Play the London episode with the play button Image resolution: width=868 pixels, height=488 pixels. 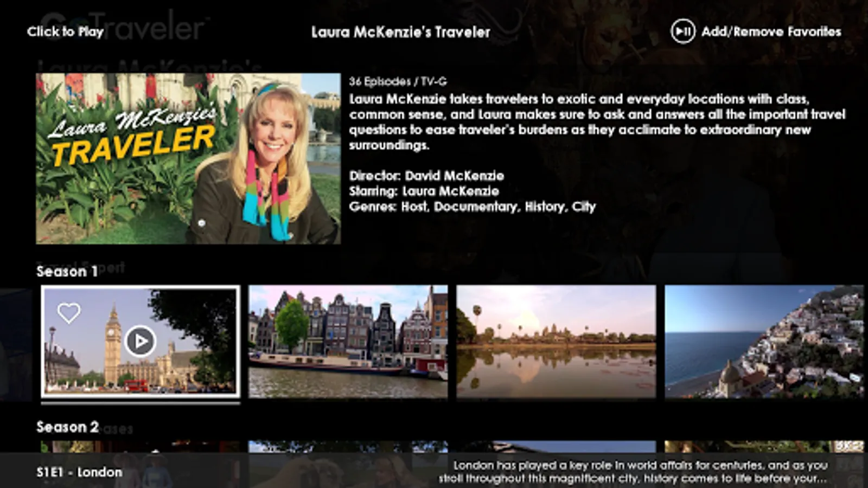coord(140,341)
